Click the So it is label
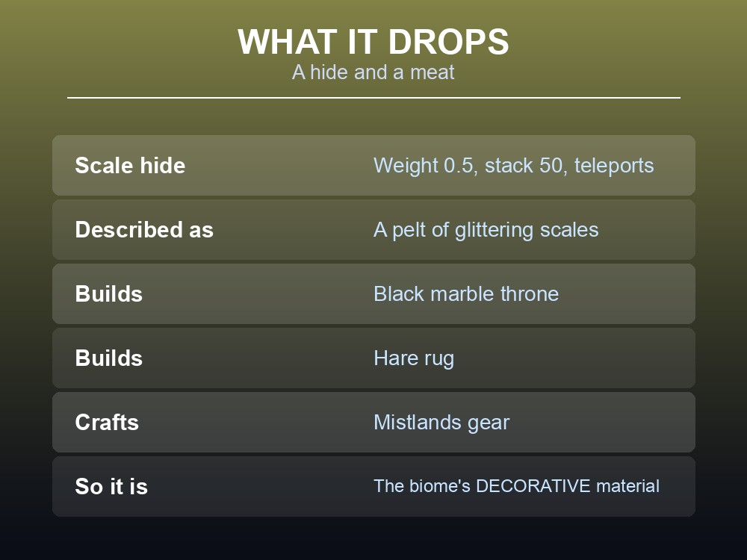 [111, 487]
